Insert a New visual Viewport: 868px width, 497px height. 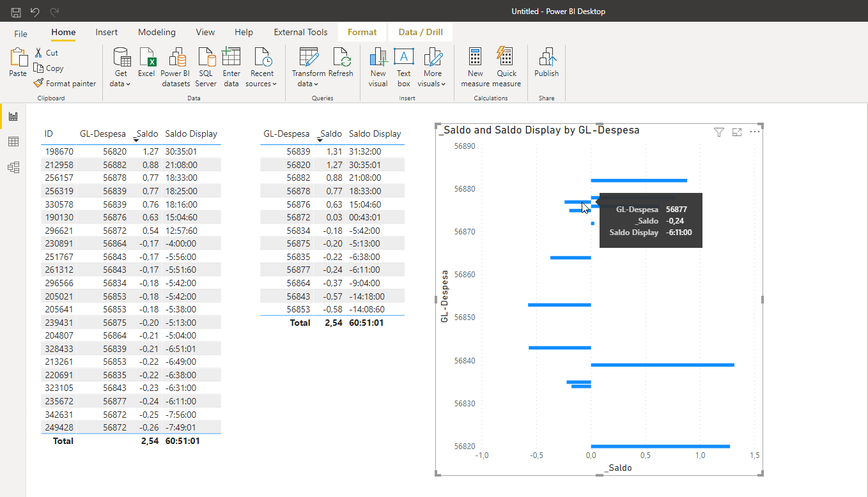click(378, 67)
